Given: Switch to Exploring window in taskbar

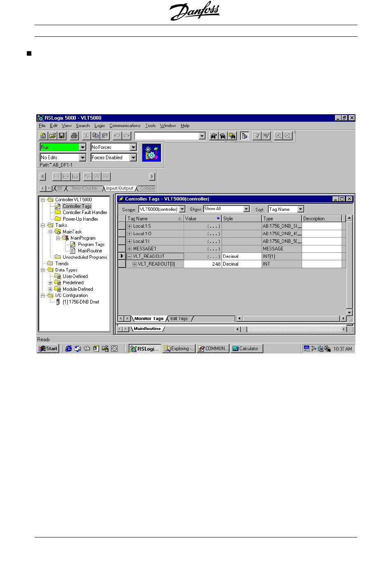Looking at the screenshot, I should [x=179, y=349].
